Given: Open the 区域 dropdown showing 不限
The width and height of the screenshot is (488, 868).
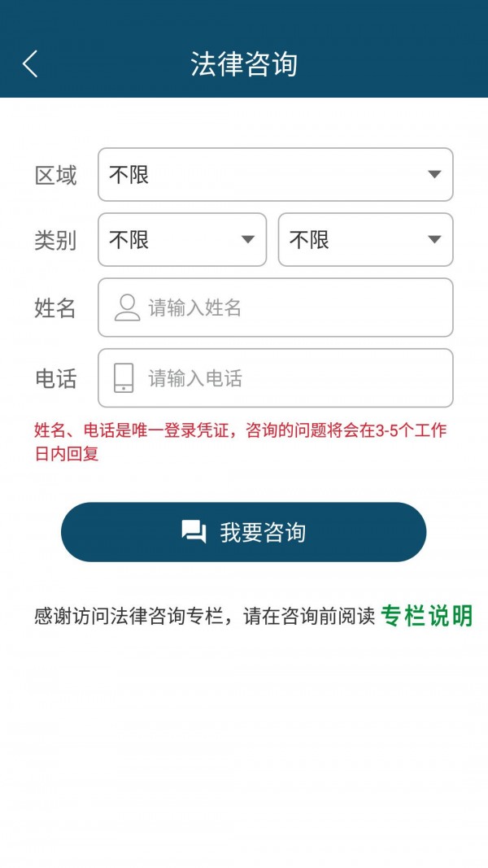Looking at the screenshot, I should [x=275, y=174].
